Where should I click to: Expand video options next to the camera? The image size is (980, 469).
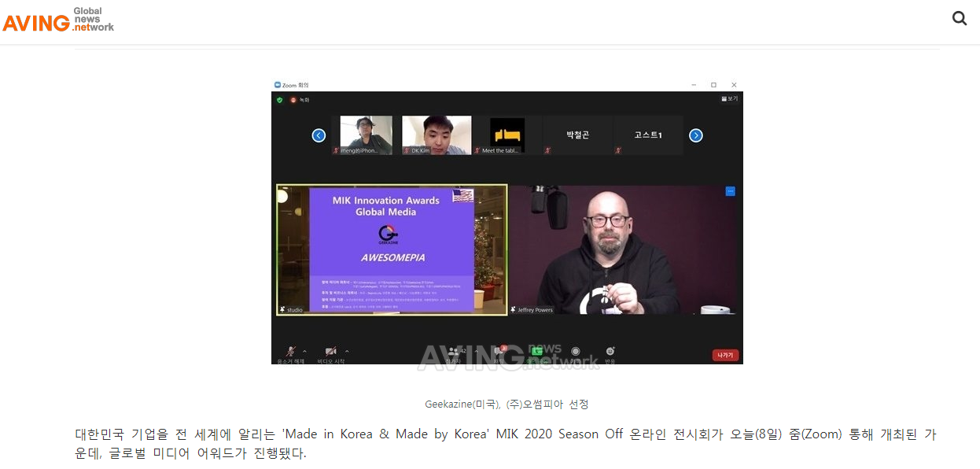pos(347,351)
